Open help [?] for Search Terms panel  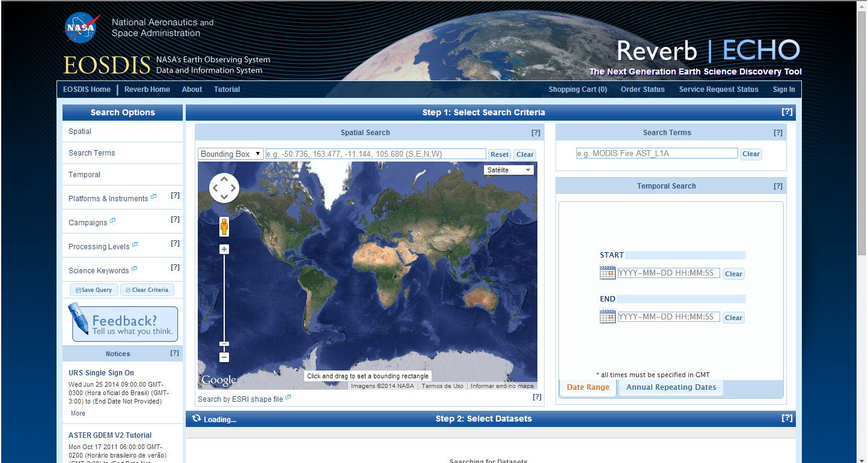tap(778, 133)
